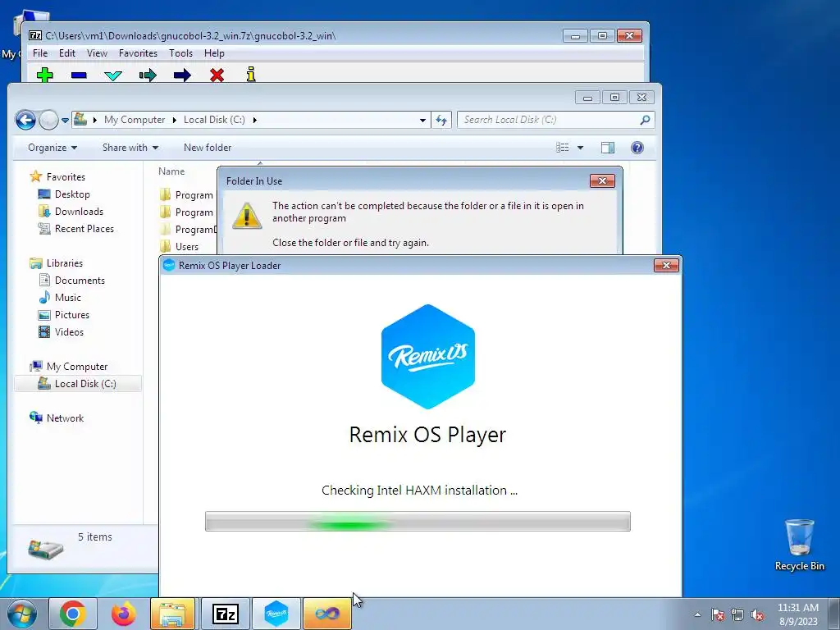Switch to Remix OS Player taskbar button

tap(276, 614)
